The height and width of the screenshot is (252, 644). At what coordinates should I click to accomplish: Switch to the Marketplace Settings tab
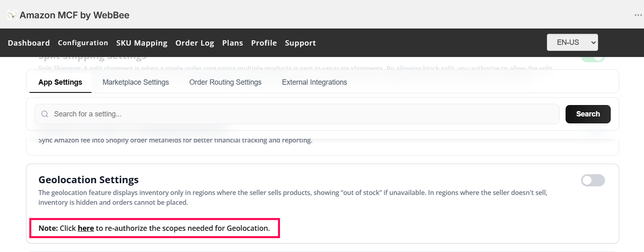pyautogui.click(x=136, y=82)
